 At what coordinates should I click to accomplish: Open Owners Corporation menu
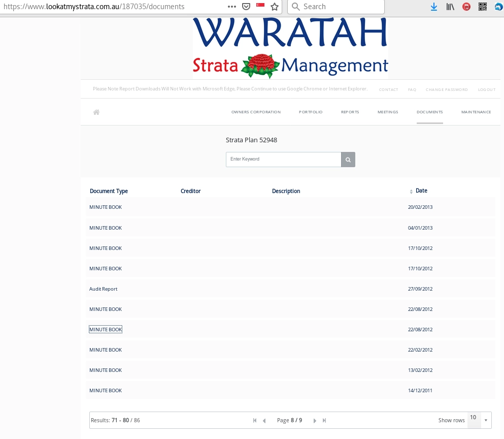(256, 112)
